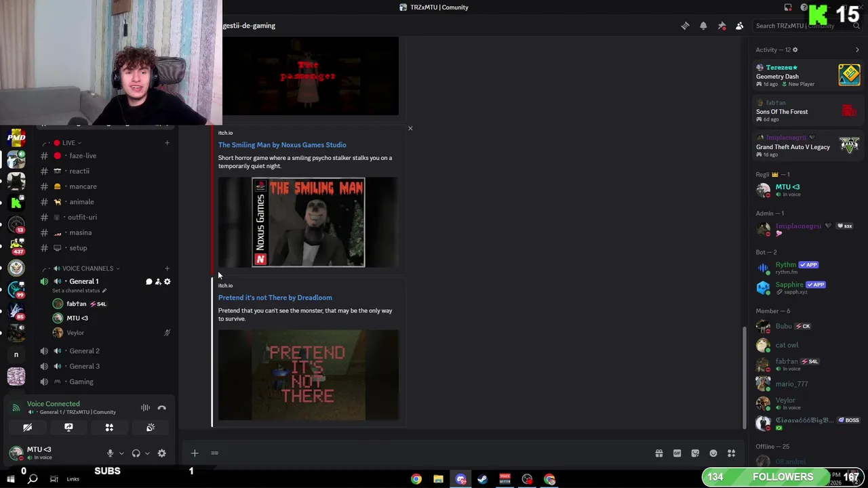Disconnect from voice with hang-up icon
The image size is (868, 488).
click(x=161, y=407)
